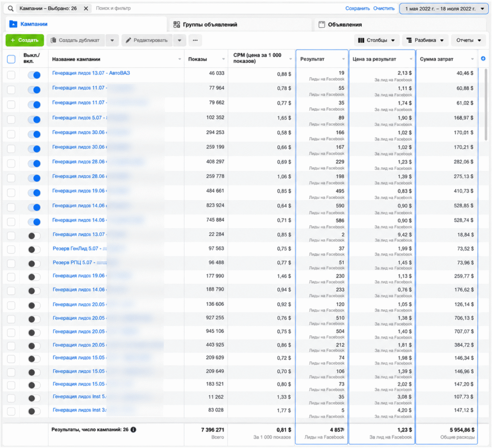Open the 'Отчеты' reports dropdown

[468, 40]
